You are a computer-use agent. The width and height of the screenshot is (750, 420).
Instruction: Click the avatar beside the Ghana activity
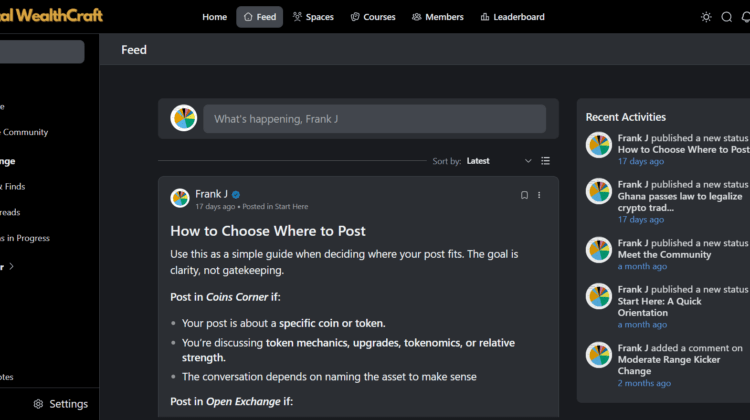pos(598,191)
